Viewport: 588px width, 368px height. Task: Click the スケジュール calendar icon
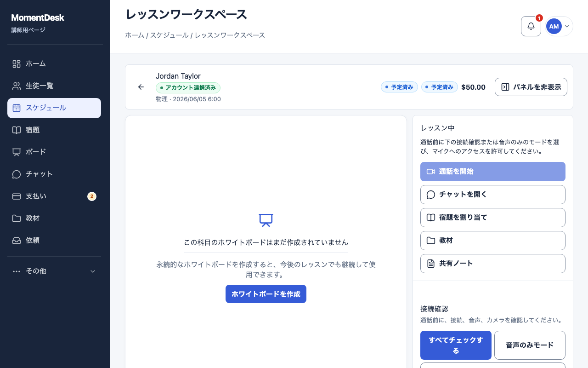(17, 108)
